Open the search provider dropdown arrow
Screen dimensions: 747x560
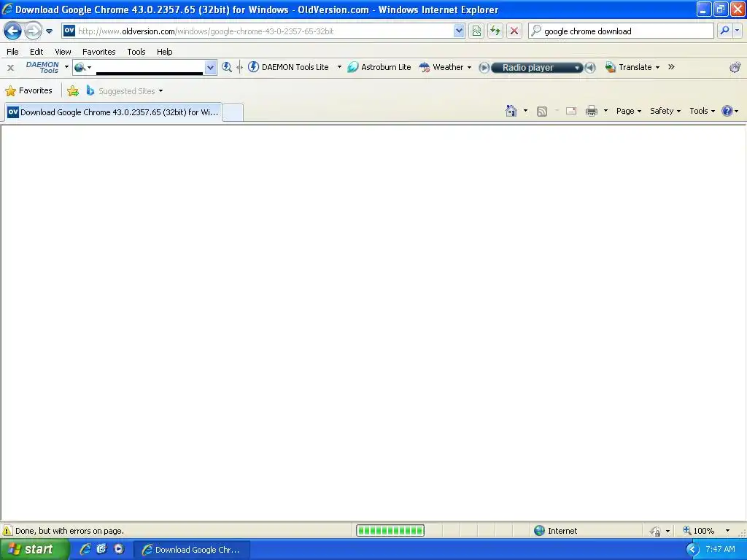point(737,31)
